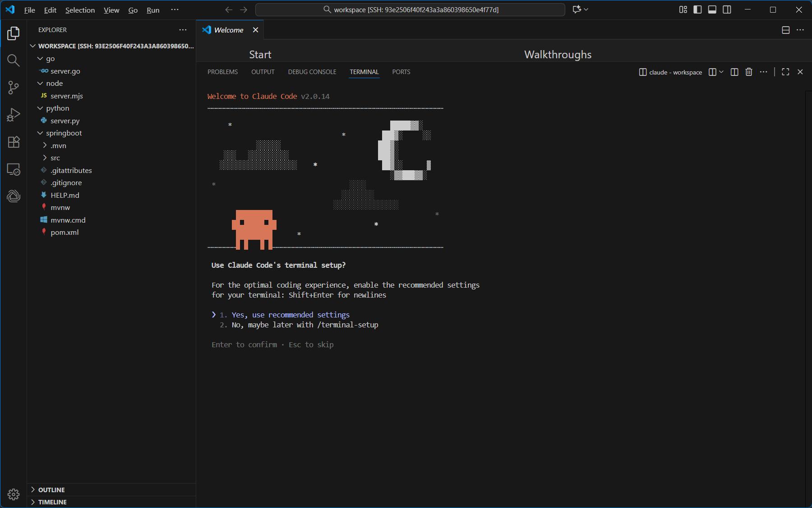This screenshot has width=812, height=508.
Task: Open pom.xml file in explorer
Action: (x=65, y=233)
